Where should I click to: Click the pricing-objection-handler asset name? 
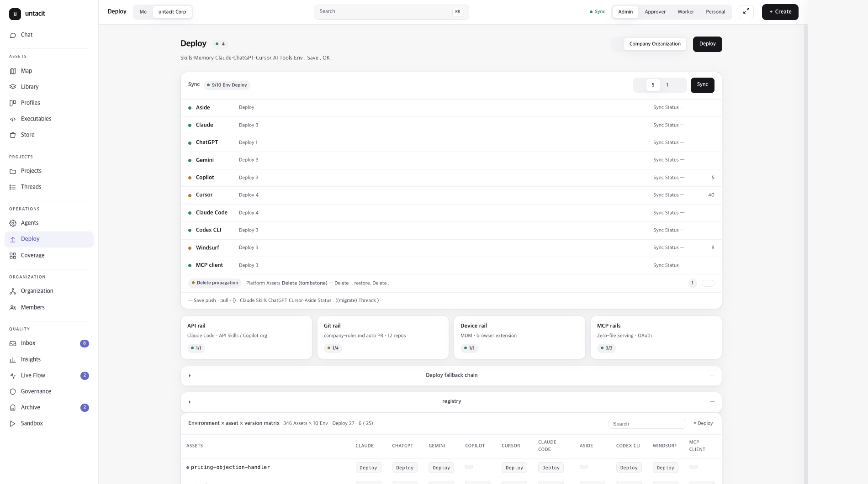click(x=230, y=468)
